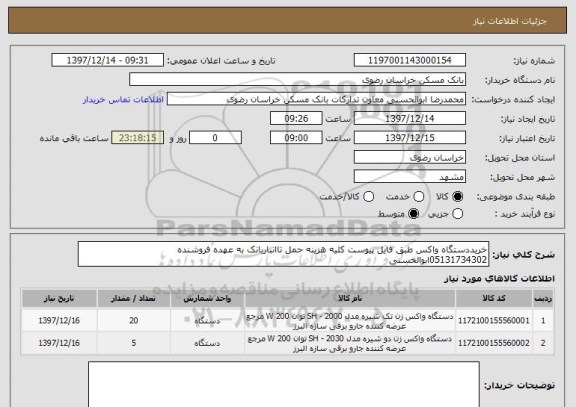Viewport: 576px width, 407px height.
Task: Click the validity time field 09:00
Action: click(296, 138)
